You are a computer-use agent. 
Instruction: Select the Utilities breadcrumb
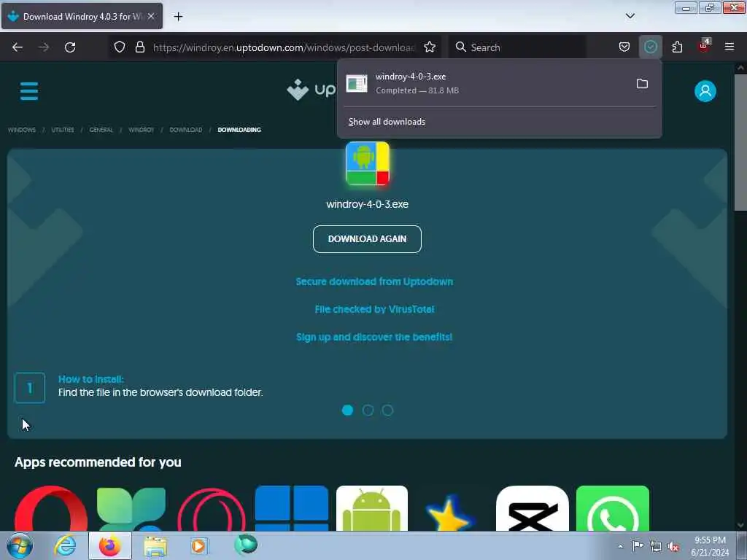point(63,130)
